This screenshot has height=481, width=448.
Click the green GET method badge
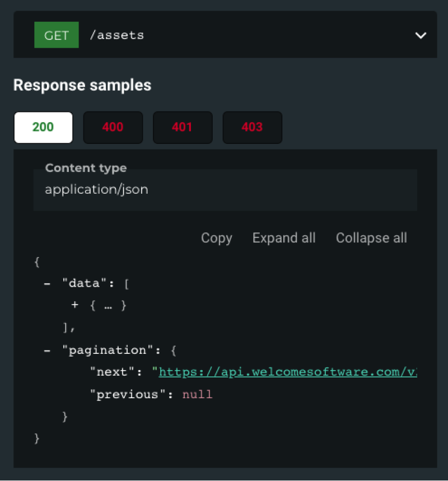point(56,35)
